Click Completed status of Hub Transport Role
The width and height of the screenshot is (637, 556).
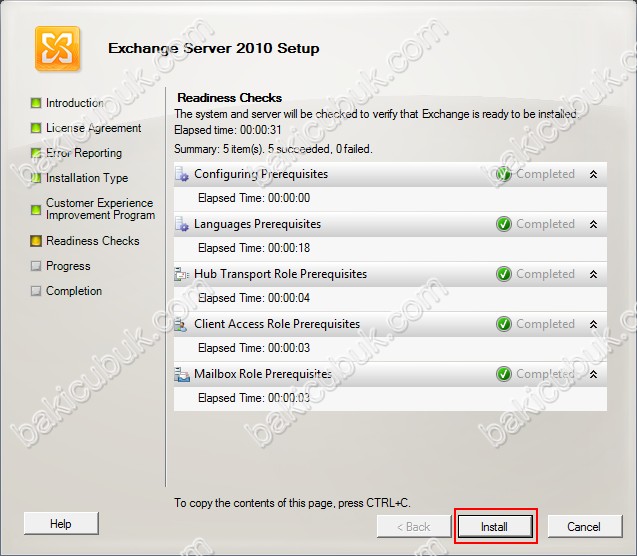(x=545, y=274)
